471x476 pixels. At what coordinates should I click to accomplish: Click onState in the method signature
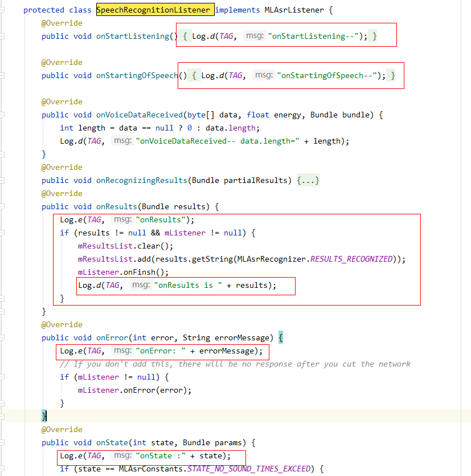112,442
